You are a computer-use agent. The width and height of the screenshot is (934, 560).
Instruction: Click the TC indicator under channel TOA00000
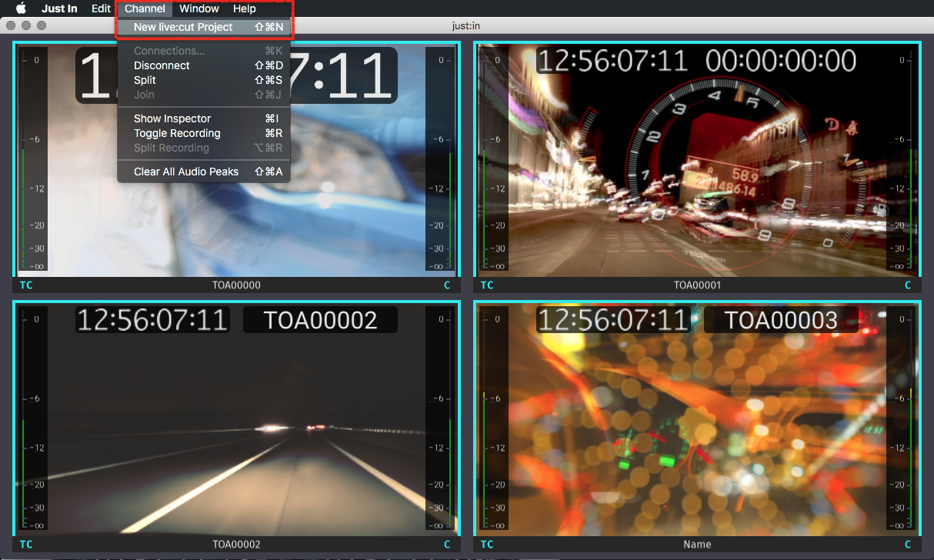[x=26, y=285]
